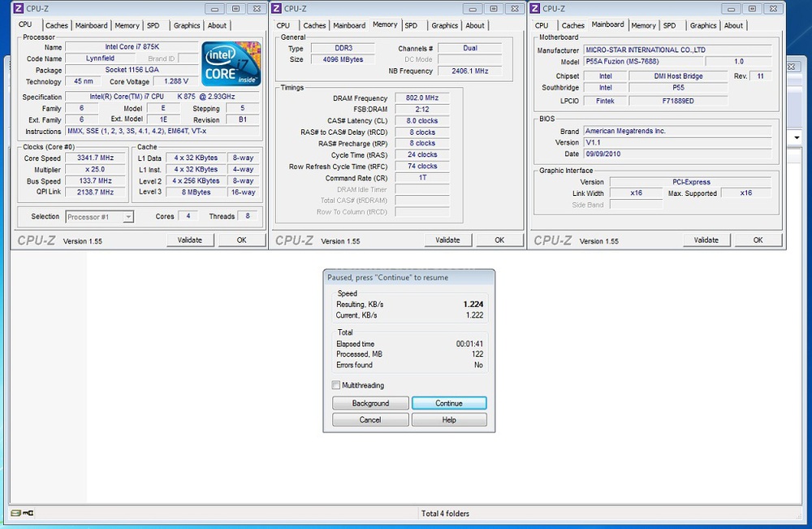Viewport: 812px width, 529px height.
Task: Open SPD tab in the CPU window
Action: (153, 25)
